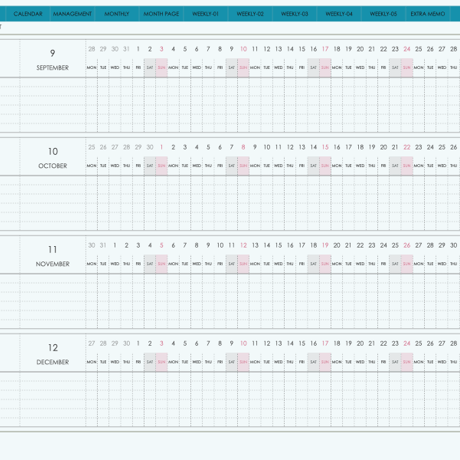
Task: Open the MONTH PAGE tab
Action: (161, 14)
